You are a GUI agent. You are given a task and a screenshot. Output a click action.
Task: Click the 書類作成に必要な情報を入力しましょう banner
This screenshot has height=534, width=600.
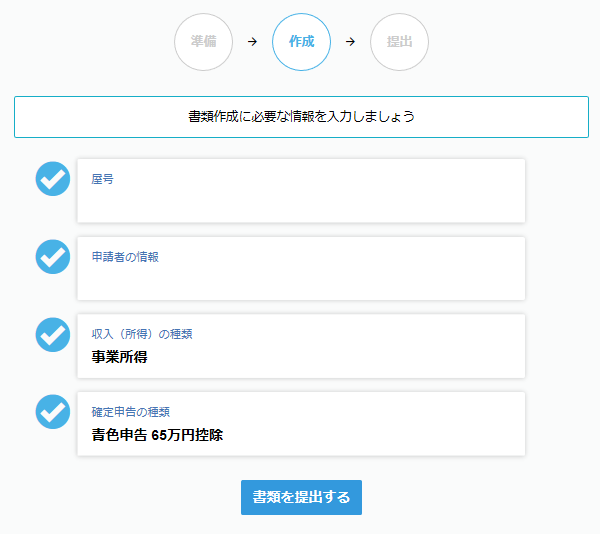click(302, 117)
